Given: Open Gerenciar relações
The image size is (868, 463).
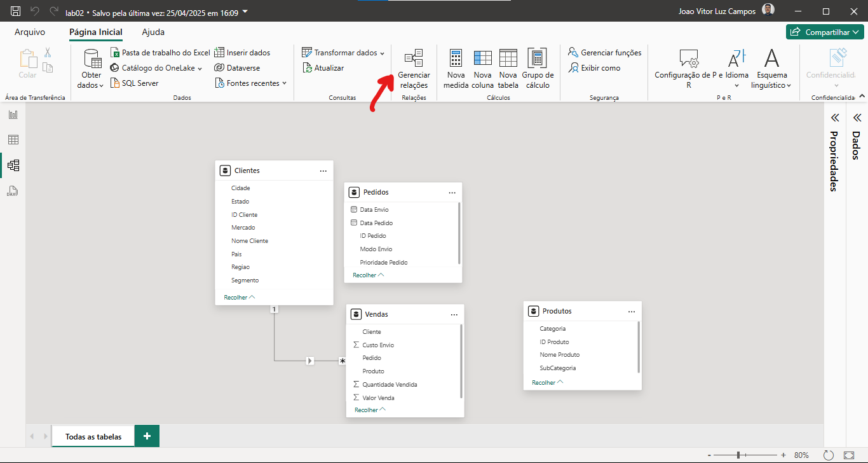Looking at the screenshot, I should point(414,69).
